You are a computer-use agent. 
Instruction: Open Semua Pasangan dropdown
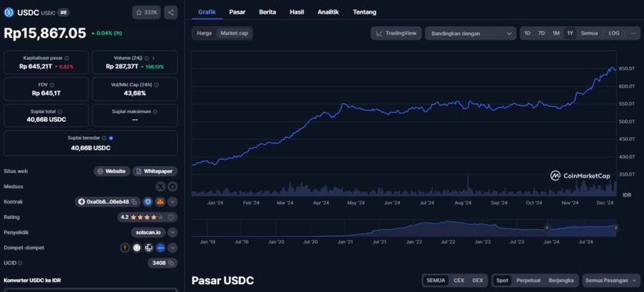(x=612, y=281)
